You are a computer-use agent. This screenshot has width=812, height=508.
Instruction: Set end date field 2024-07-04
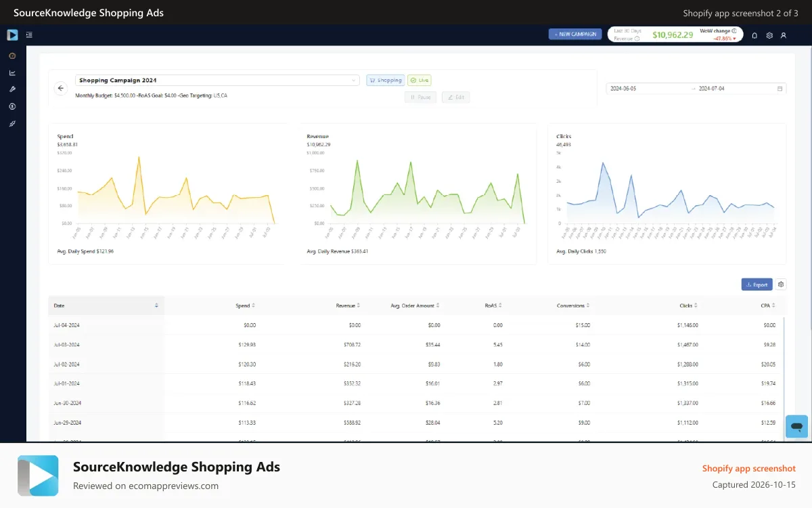click(735, 89)
